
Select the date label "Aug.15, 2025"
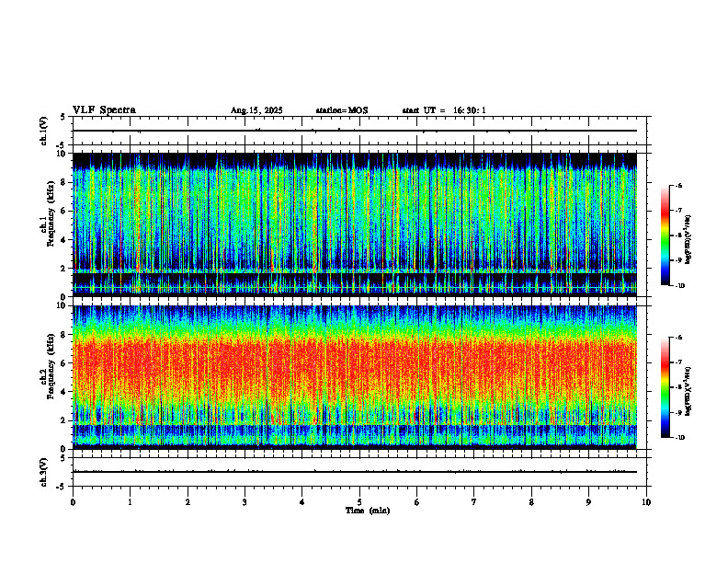[x=256, y=110]
